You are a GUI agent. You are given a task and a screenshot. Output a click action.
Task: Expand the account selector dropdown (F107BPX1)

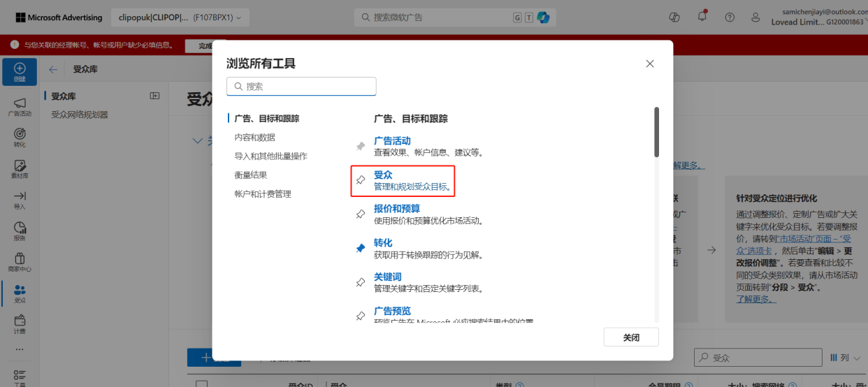[x=180, y=17]
